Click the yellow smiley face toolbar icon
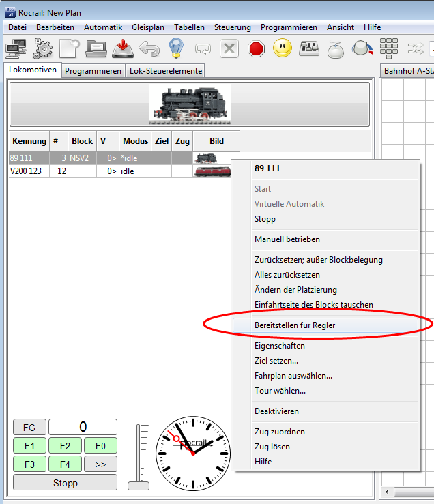The image size is (434, 504). coord(283,48)
